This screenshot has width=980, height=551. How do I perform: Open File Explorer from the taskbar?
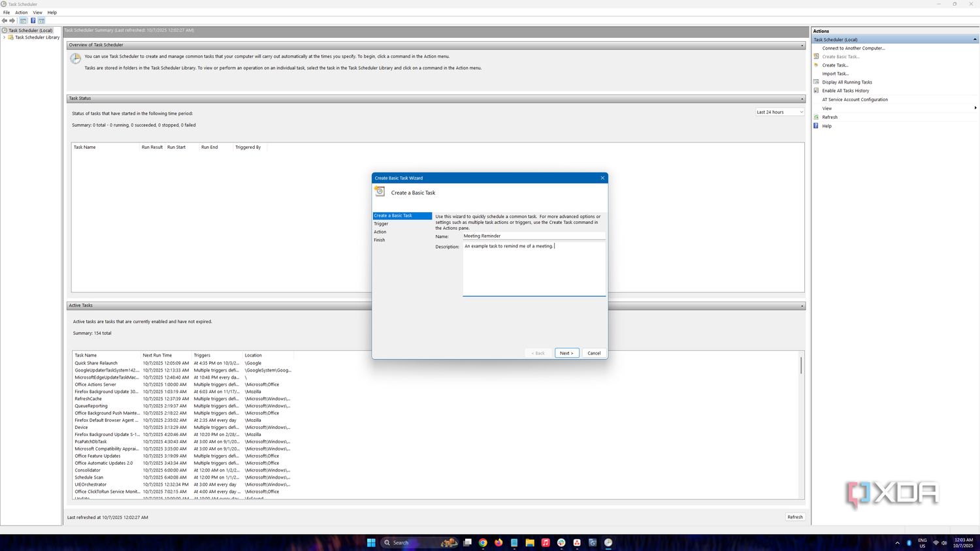[530, 543]
